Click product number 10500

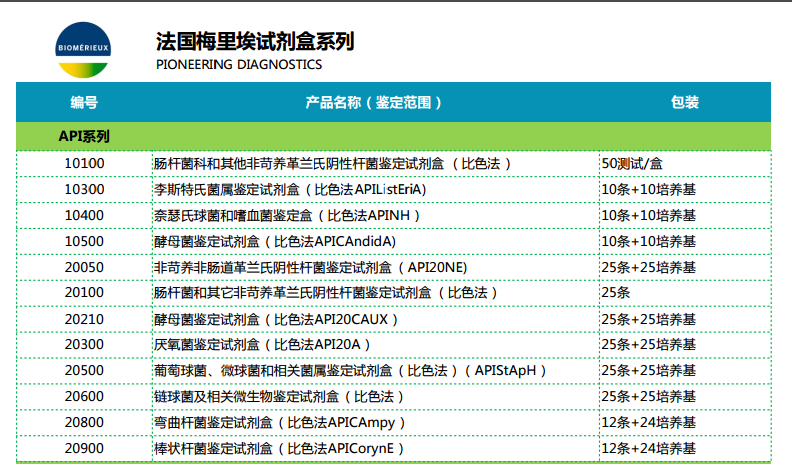(x=84, y=241)
